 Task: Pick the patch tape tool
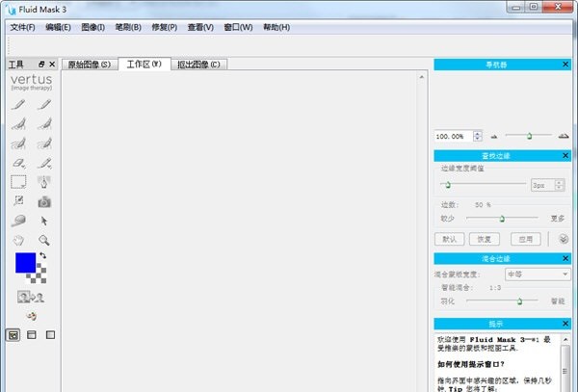click(18, 221)
